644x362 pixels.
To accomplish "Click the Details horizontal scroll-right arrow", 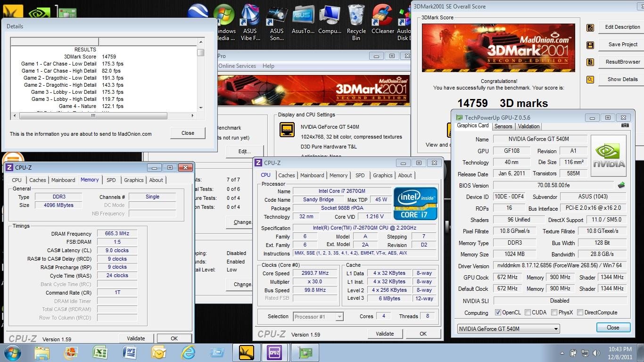I will 192,115.
